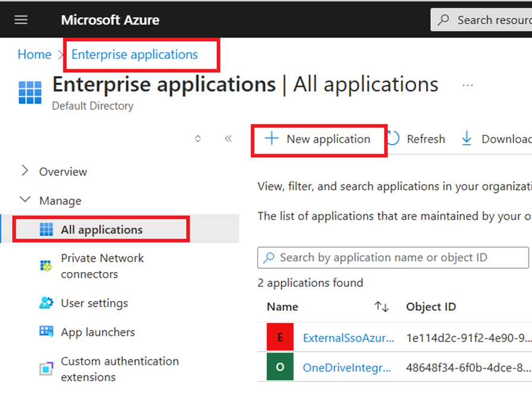Open User settings
532x397 pixels.
95,303
